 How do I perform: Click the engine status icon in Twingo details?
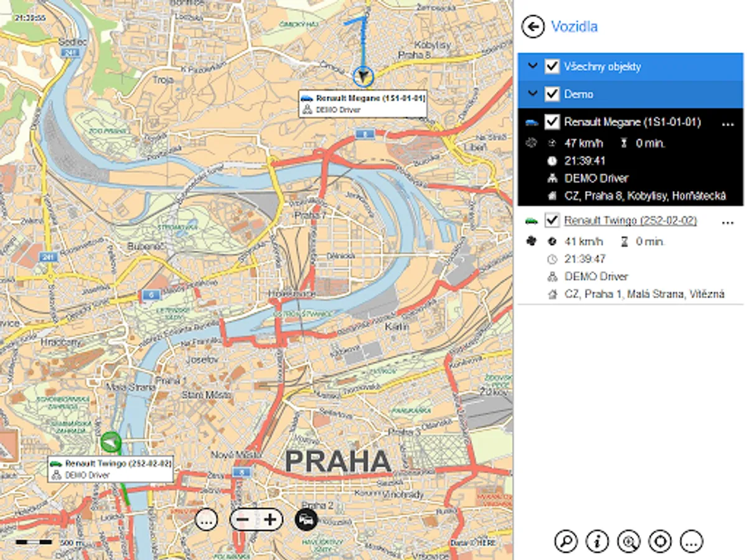pyautogui.click(x=532, y=241)
